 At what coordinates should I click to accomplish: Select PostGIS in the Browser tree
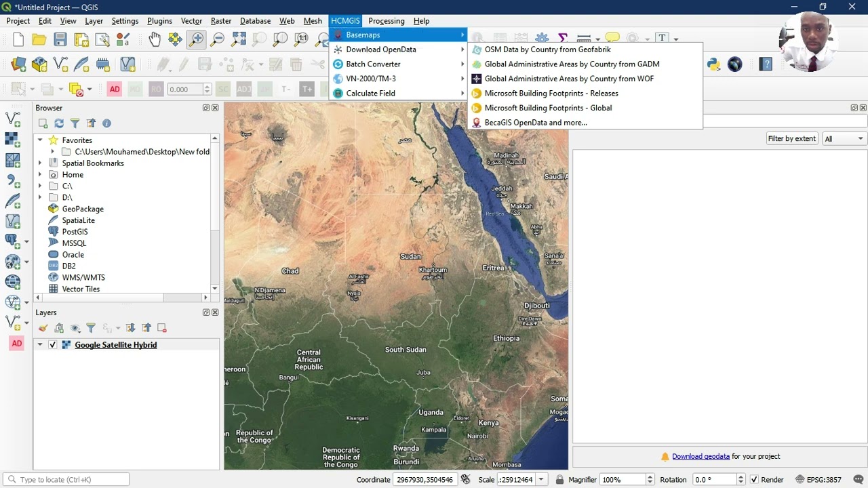coord(75,232)
